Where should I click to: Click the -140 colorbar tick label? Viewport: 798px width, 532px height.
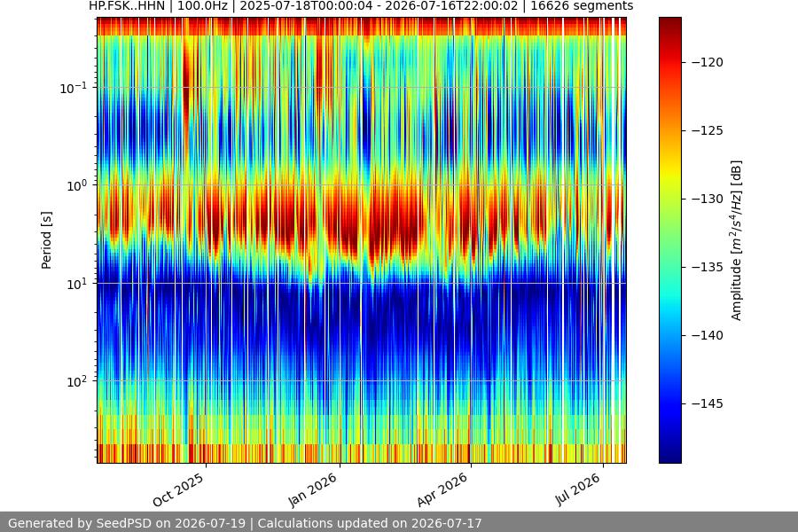pyautogui.click(x=708, y=335)
